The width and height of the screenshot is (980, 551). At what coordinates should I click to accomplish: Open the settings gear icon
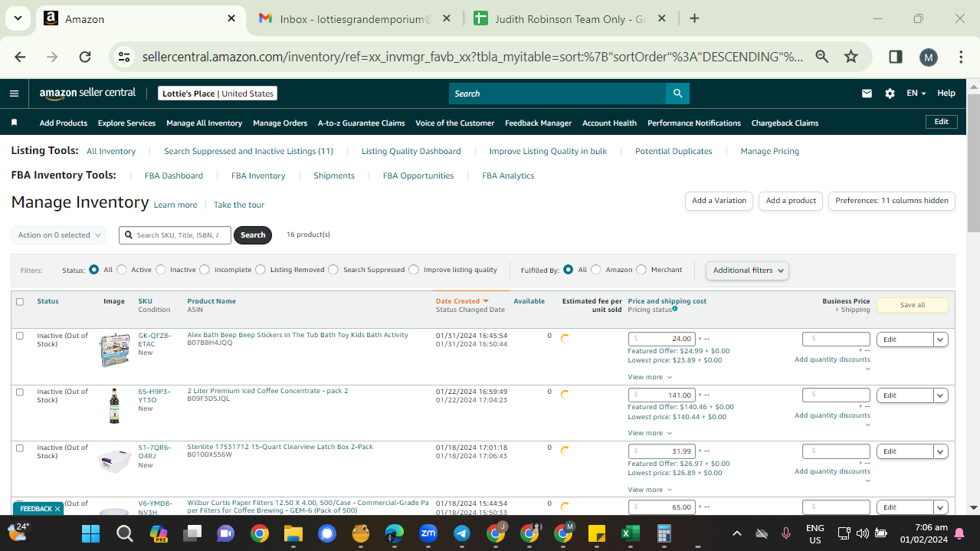point(890,93)
